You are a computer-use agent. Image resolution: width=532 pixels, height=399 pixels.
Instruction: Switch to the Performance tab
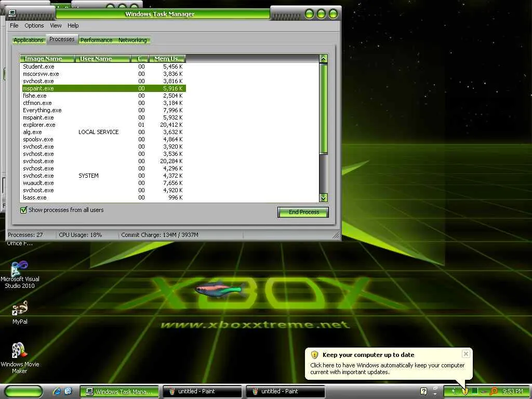click(x=96, y=40)
